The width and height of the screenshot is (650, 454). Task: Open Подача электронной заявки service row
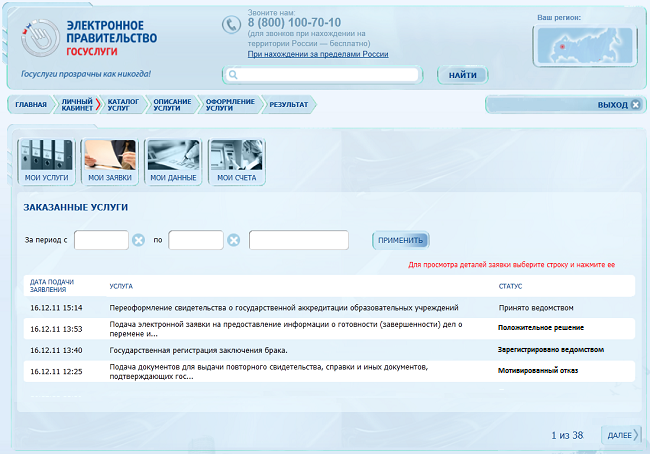tap(286, 329)
